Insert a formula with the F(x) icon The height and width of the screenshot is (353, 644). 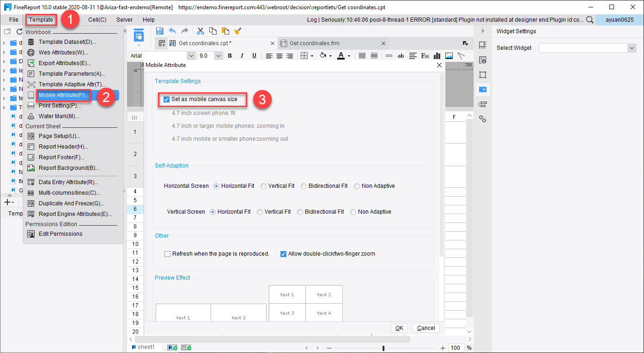[x=425, y=56]
